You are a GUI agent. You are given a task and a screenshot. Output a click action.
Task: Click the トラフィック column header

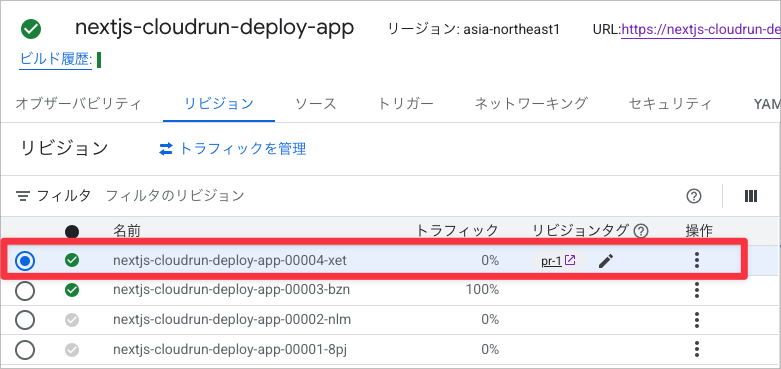457,231
